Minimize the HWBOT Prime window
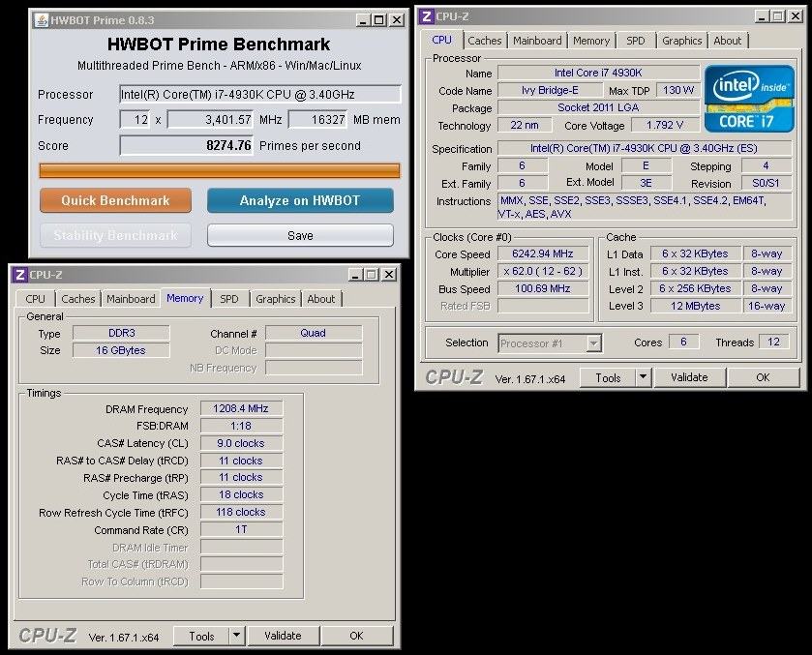The width and height of the screenshot is (812, 655). coord(363,20)
